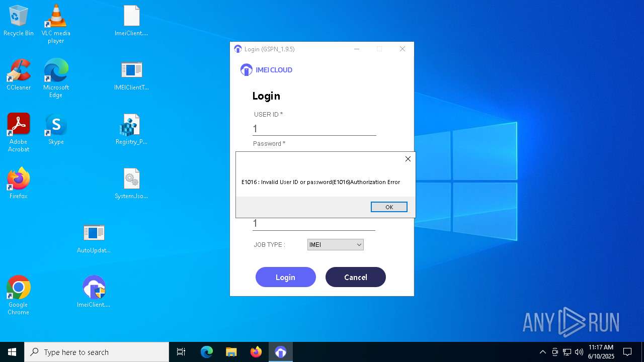Close the E1016 error dialog
This screenshot has width=644, height=362.
(408, 159)
